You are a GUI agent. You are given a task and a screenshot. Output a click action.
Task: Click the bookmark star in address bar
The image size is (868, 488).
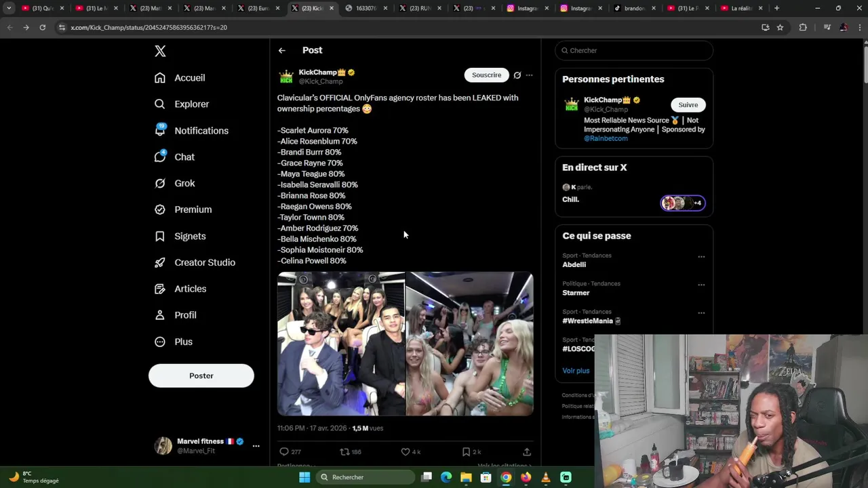pyautogui.click(x=780, y=27)
